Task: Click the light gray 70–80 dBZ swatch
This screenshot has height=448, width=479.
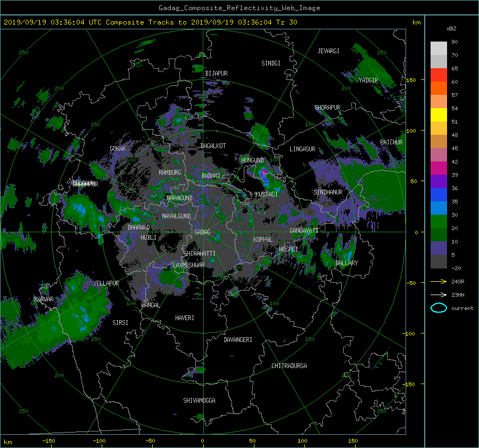Action: click(x=439, y=48)
